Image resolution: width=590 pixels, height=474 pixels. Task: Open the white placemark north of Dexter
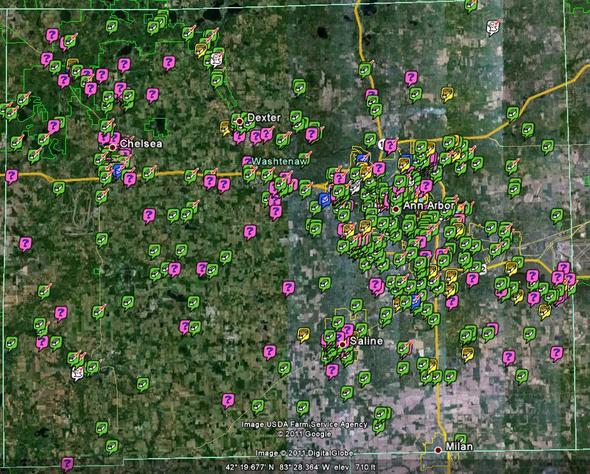pyautogui.click(x=216, y=60)
